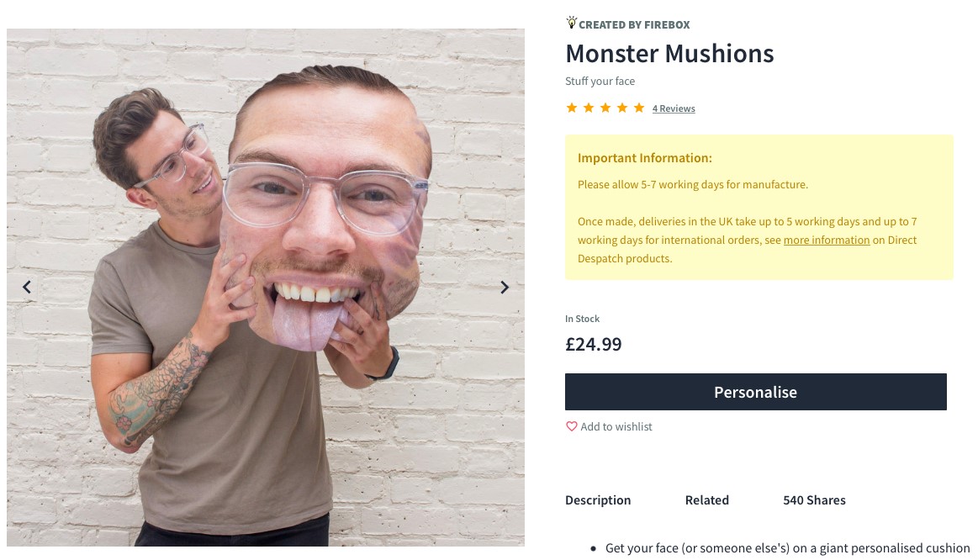
Task: Click the Monster Mushions product title
Action: [x=669, y=54]
